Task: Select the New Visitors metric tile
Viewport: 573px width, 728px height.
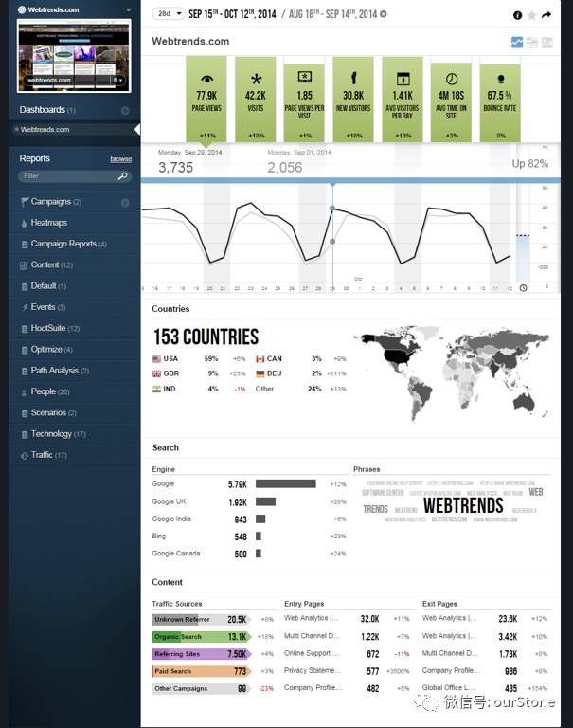Action: (353, 99)
